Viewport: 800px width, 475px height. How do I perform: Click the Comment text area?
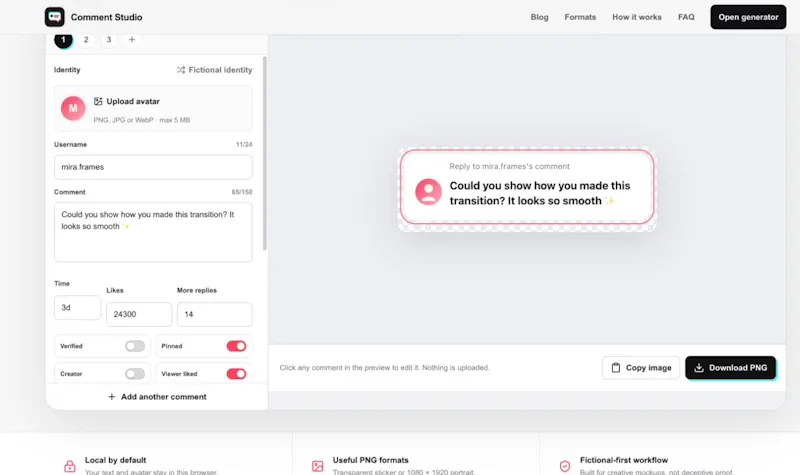pos(153,233)
